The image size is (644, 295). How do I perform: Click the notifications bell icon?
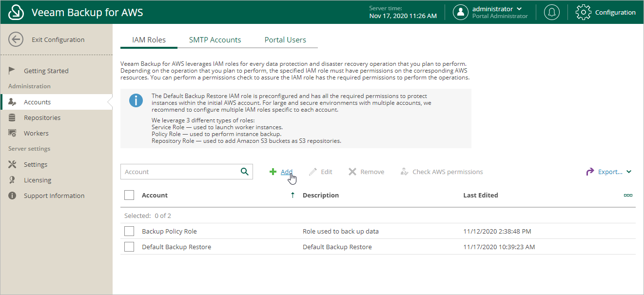pos(552,12)
